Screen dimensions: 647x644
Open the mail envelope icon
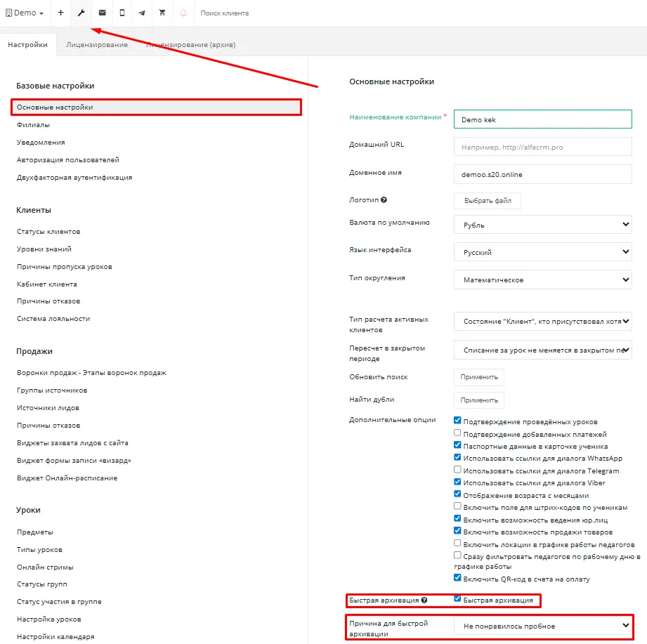(x=103, y=13)
